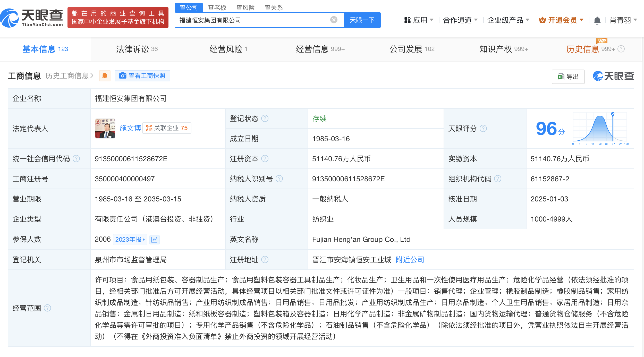This screenshot has width=644, height=357.
Task: Expand the 应用 dropdown
Action: 432,20
